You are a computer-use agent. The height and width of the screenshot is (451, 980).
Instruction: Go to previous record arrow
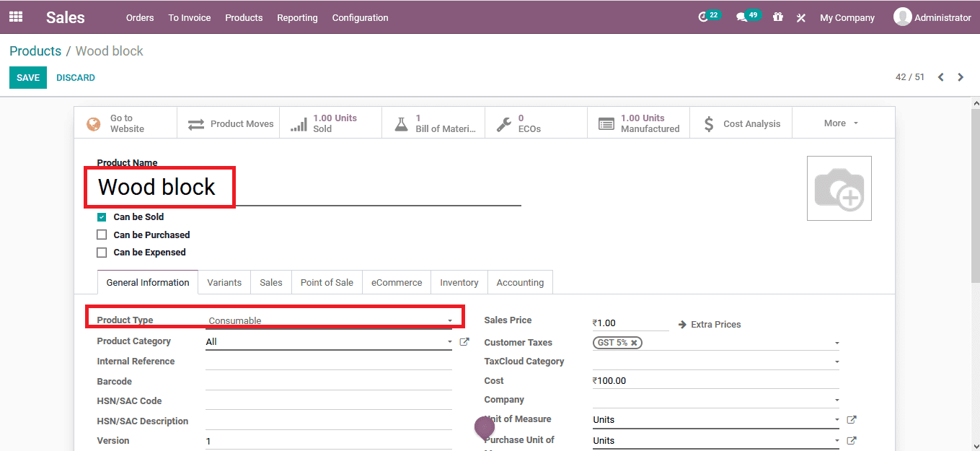940,77
